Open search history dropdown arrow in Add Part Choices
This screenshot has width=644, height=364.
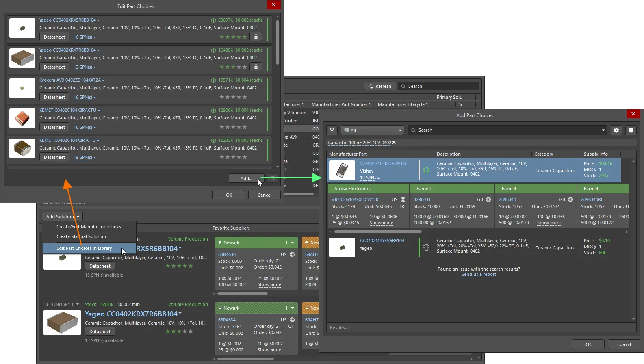coord(603,130)
